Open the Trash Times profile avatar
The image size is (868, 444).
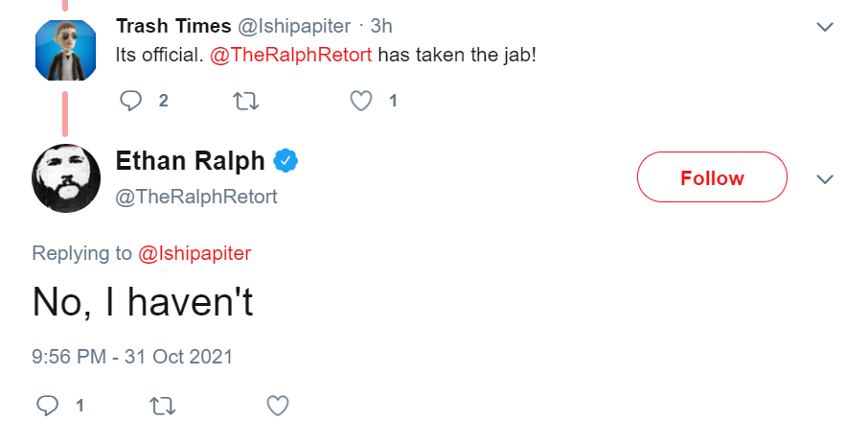[65, 50]
